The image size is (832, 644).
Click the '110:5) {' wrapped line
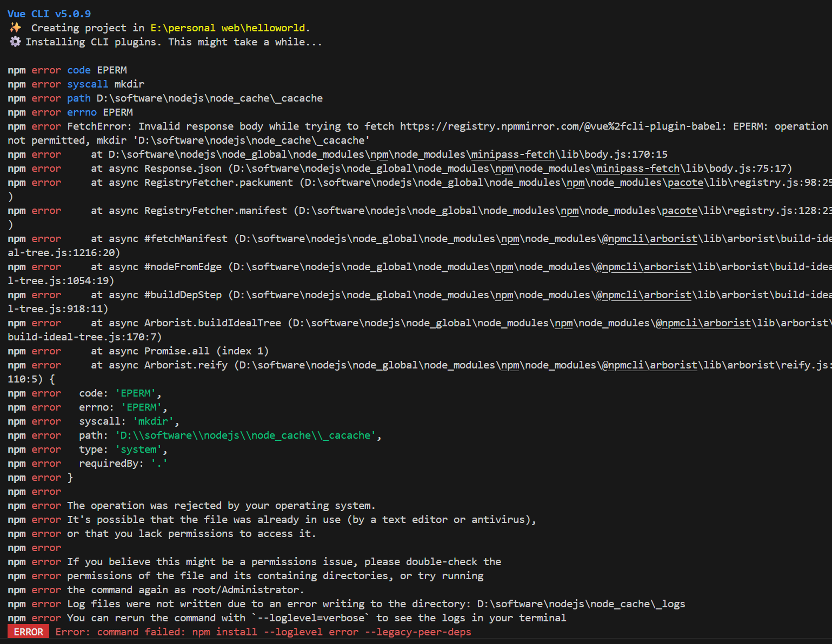coord(31,379)
